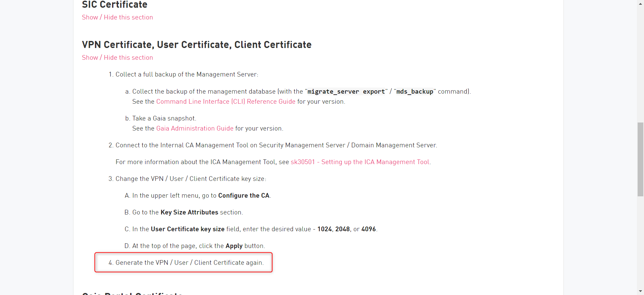644x295 pixels.
Task: Click the bold Apply button text
Action: click(x=234, y=246)
